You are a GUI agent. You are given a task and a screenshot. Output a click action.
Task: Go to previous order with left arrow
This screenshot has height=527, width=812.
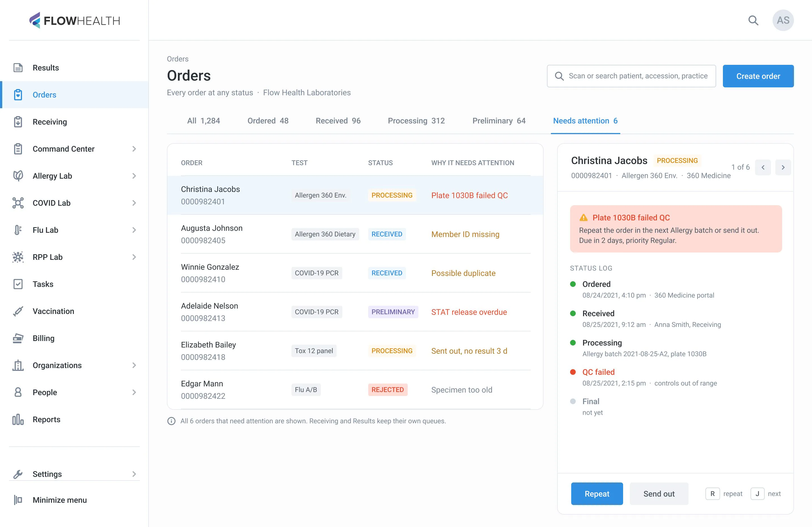point(763,167)
